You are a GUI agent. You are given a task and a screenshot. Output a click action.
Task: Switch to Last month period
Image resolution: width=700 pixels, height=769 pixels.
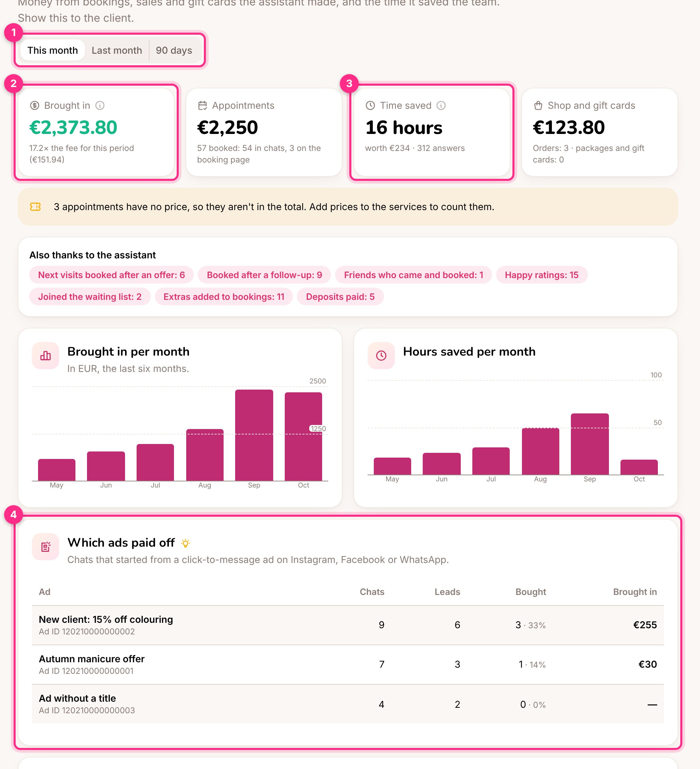pyautogui.click(x=117, y=50)
